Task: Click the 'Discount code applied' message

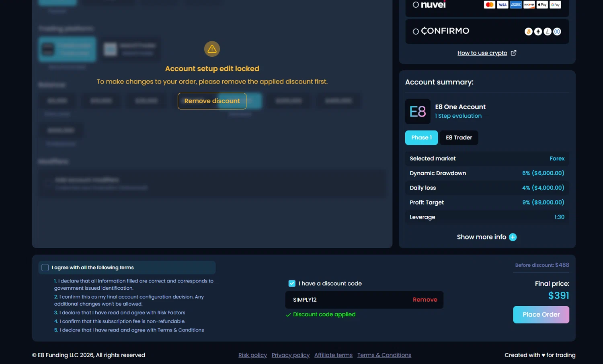Action: tap(324, 315)
